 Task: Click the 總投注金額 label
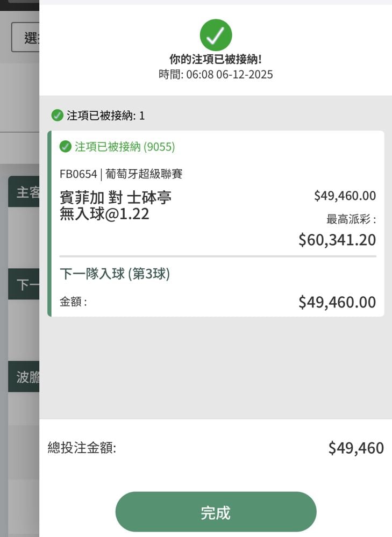pyautogui.click(x=82, y=448)
